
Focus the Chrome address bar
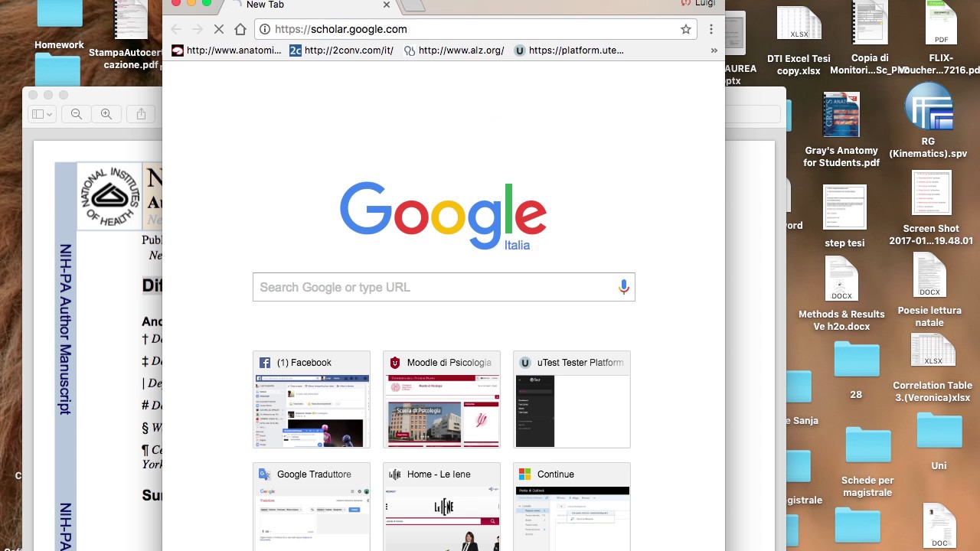475,29
